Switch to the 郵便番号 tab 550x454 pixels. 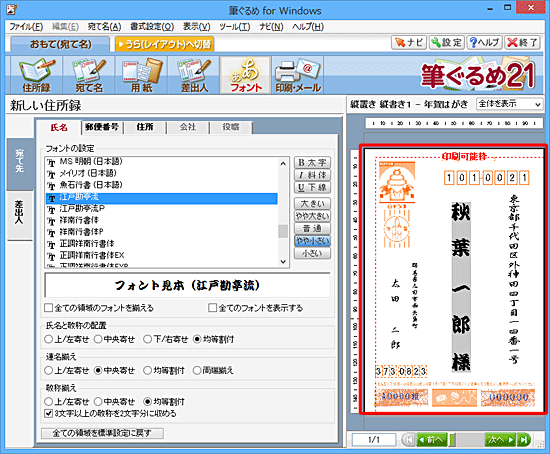pos(102,127)
